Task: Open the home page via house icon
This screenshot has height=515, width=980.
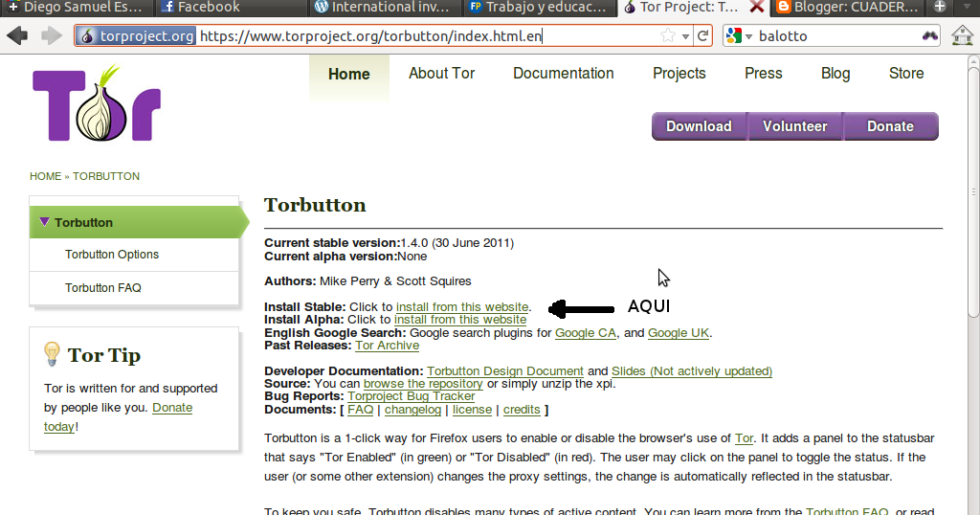Action: click(x=963, y=35)
